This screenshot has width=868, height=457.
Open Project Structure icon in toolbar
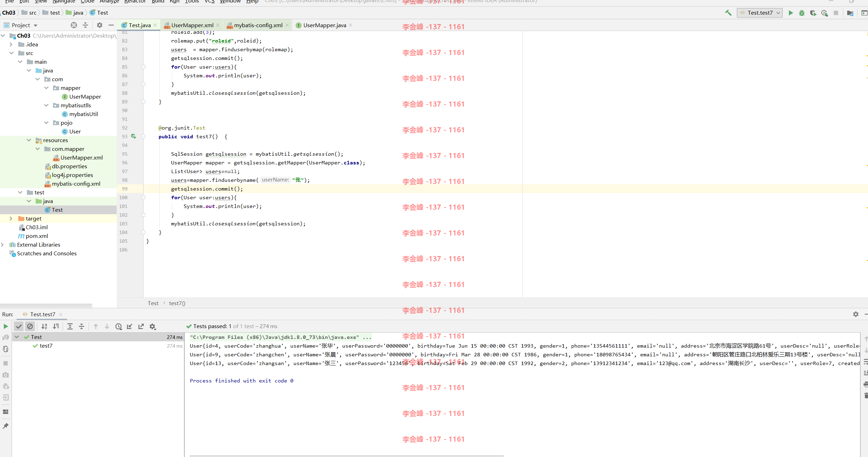[850, 13]
